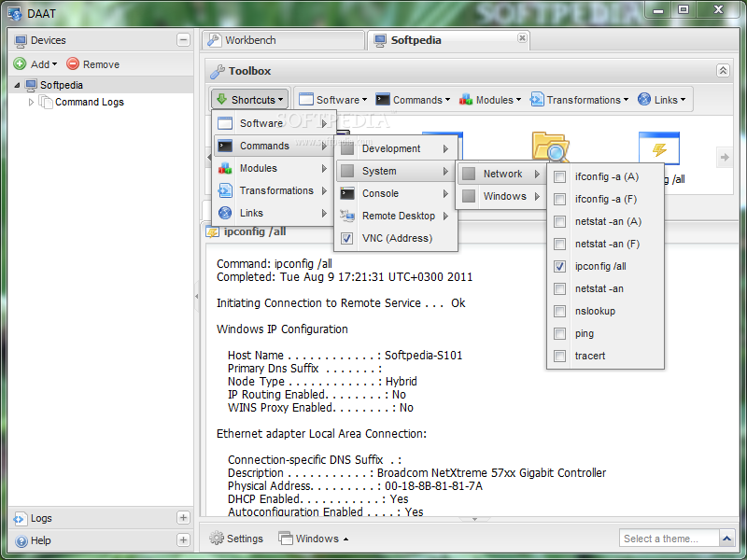The width and height of the screenshot is (747, 560).
Task: Check the ifconfig -a (F) checkbox
Action: (x=559, y=199)
